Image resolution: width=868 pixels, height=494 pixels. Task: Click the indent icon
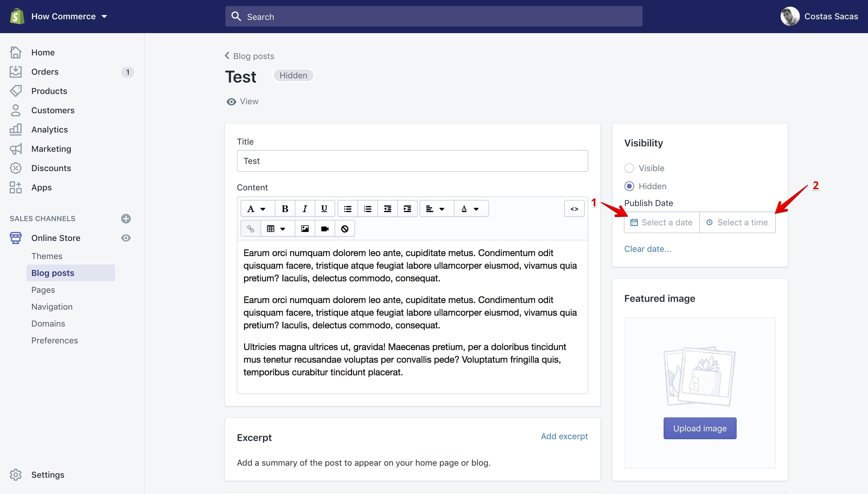407,209
